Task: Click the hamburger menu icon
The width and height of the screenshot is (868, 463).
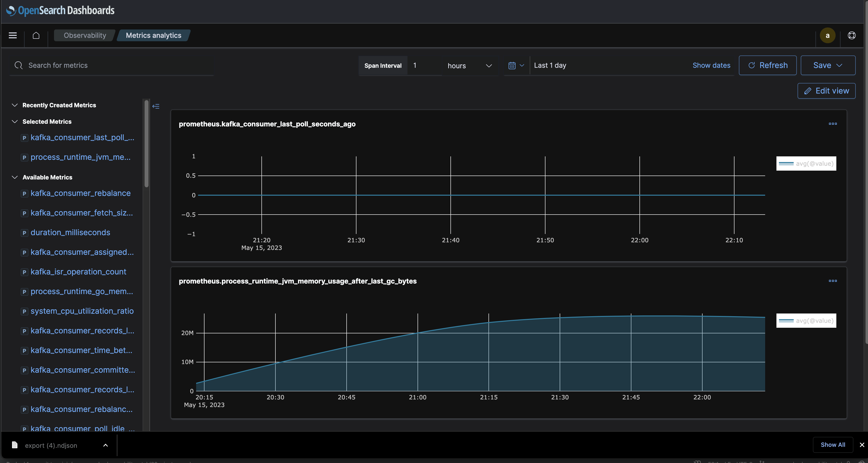Action: [12, 35]
